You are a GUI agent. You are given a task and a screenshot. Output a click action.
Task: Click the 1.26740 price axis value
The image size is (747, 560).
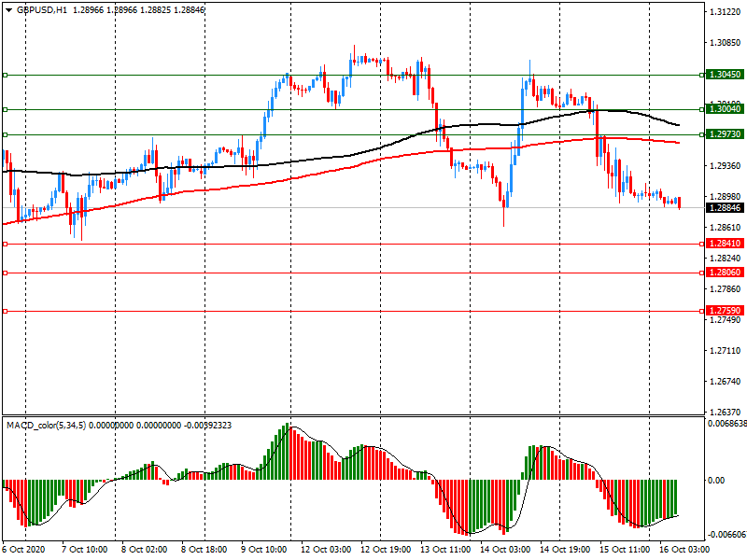(726, 382)
